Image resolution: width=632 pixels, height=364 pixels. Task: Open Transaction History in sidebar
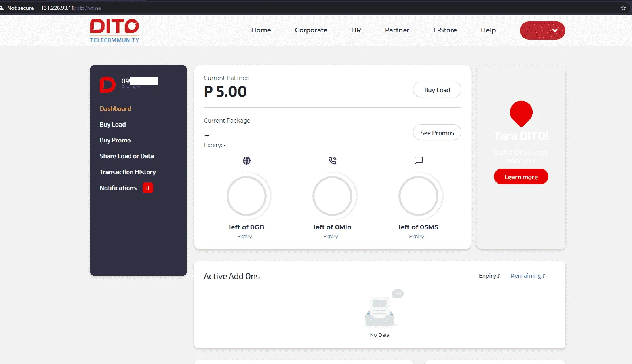click(x=128, y=172)
